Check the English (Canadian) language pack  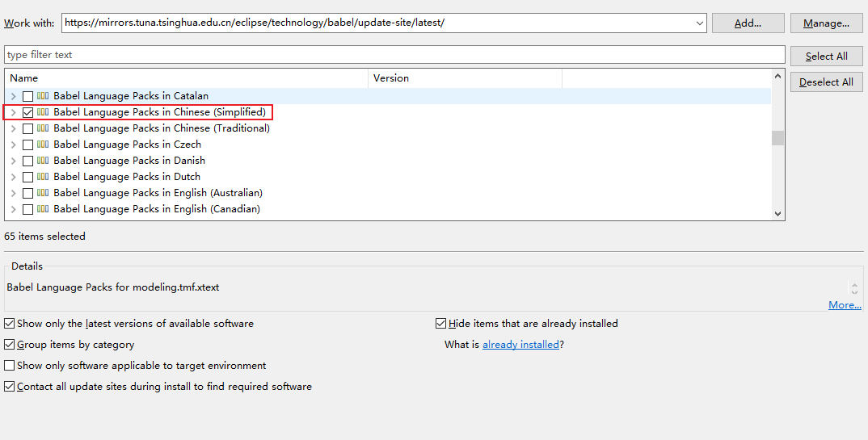[x=27, y=209]
